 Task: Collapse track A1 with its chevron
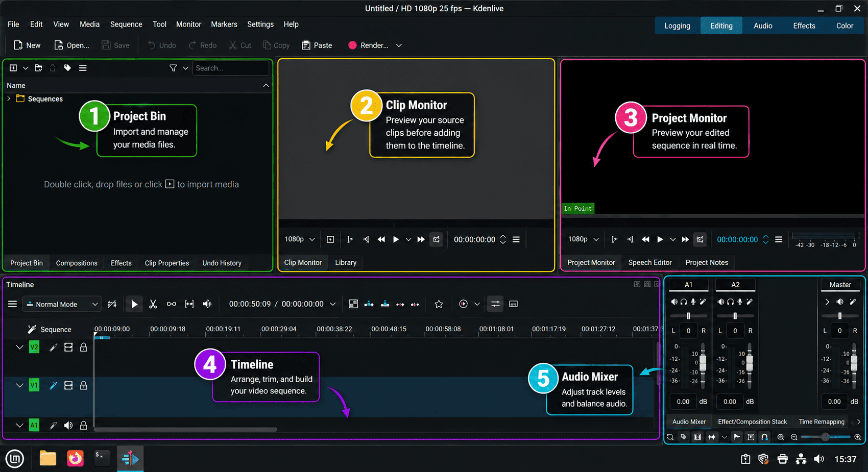click(x=19, y=425)
